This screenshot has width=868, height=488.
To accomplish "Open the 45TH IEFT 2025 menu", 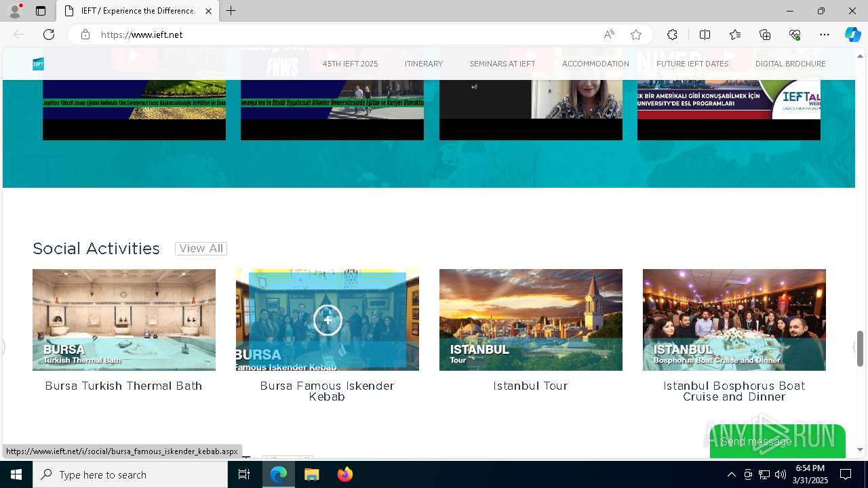I will pyautogui.click(x=350, y=64).
